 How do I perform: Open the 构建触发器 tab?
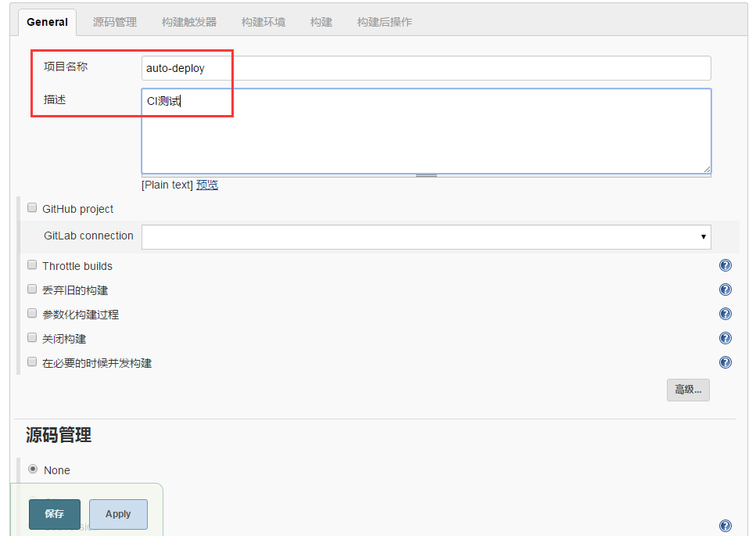(x=189, y=22)
